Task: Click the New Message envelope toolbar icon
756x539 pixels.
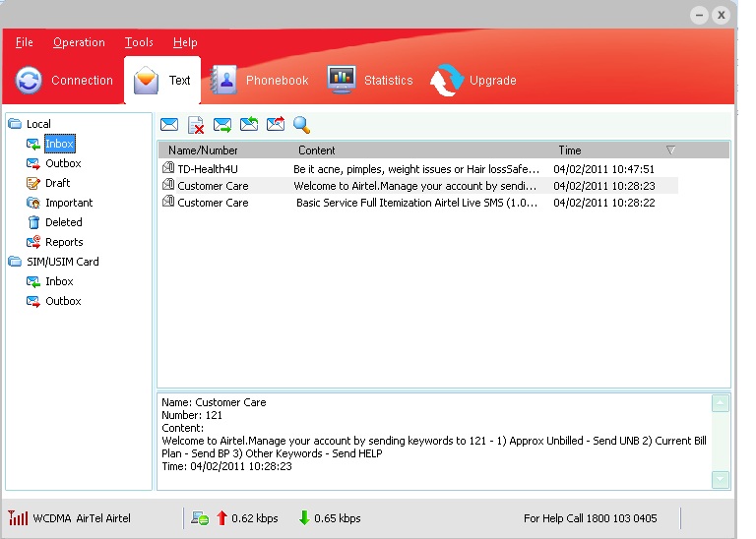Action: point(169,125)
